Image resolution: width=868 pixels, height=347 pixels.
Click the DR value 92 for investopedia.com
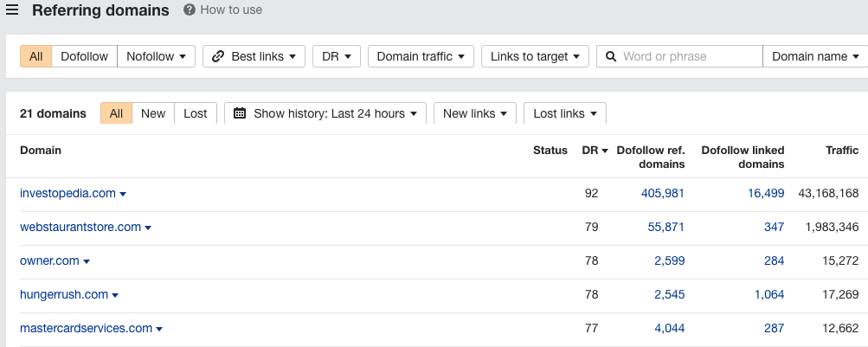[592, 193]
